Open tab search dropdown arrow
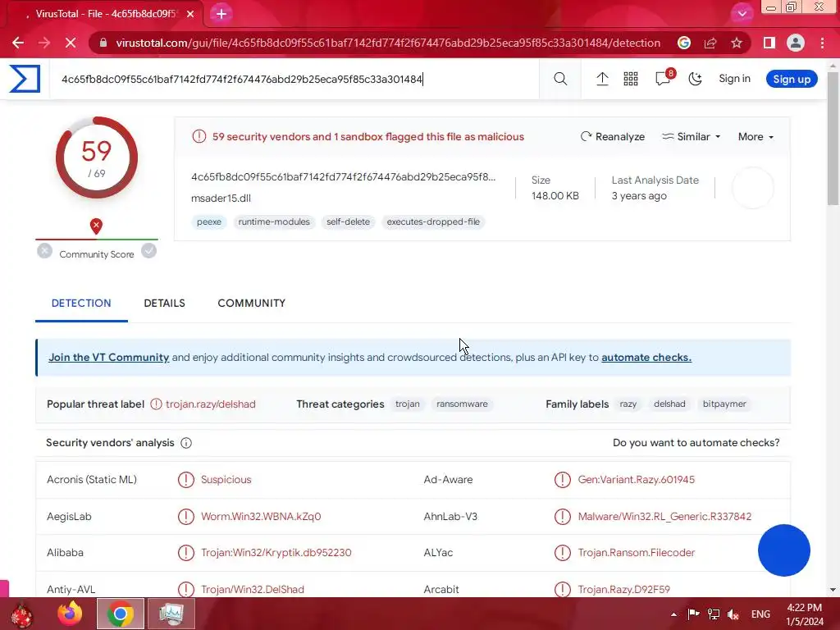 click(742, 13)
